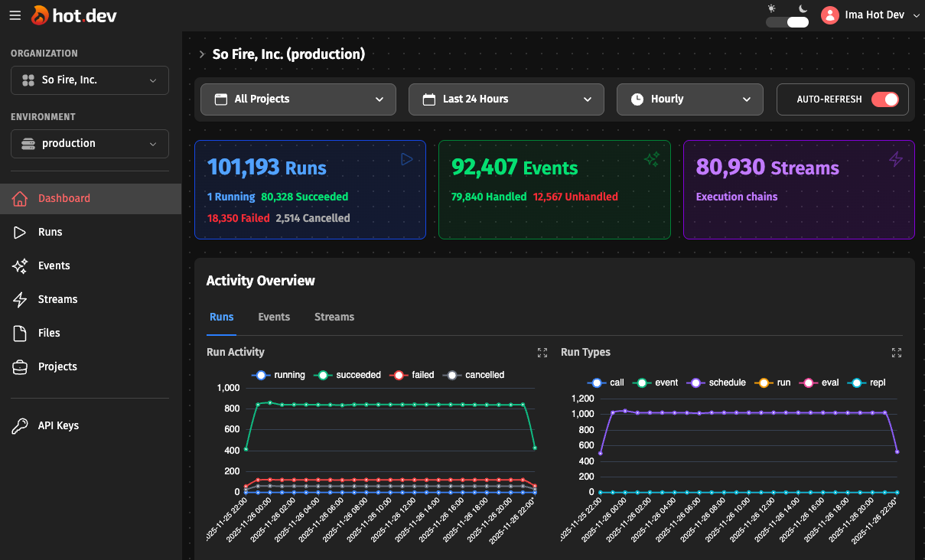Switch to dark theme with the theme toggle

coord(787,22)
